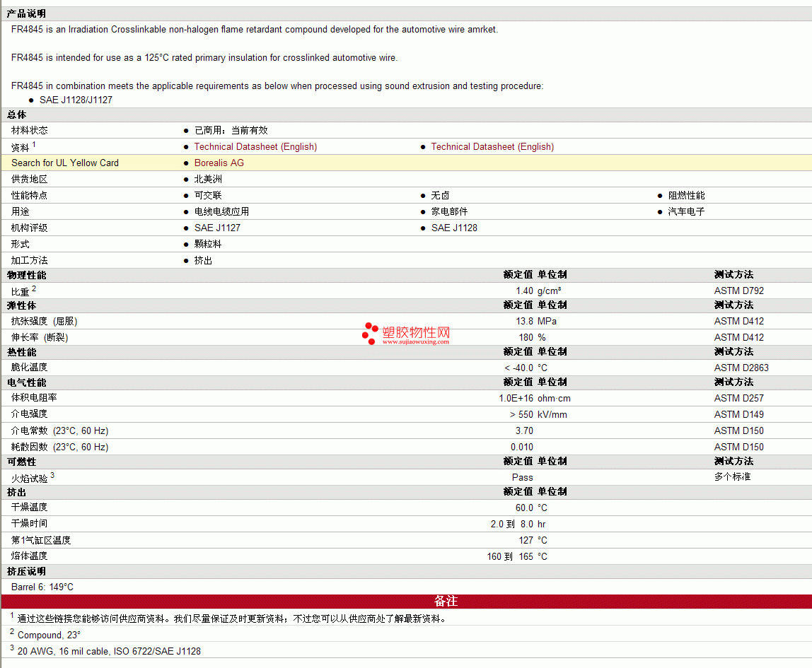Click the processing method 挤出

click(x=204, y=261)
